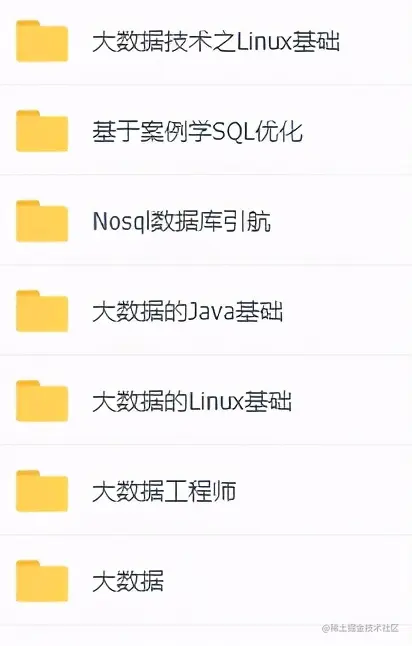Viewport: 412px width, 646px height.
Task: Click the folder icon beside 大数据的Linux基础
Action: [42, 401]
